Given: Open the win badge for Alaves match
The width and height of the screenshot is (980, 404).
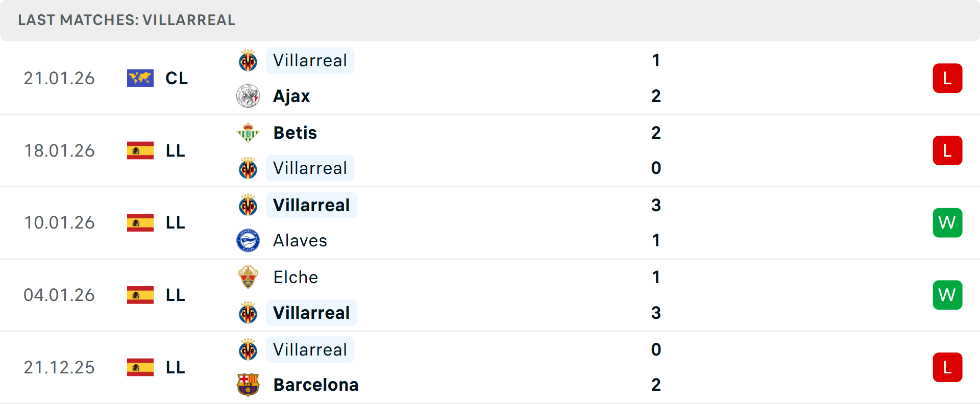Looking at the screenshot, I should click(947, 223).
